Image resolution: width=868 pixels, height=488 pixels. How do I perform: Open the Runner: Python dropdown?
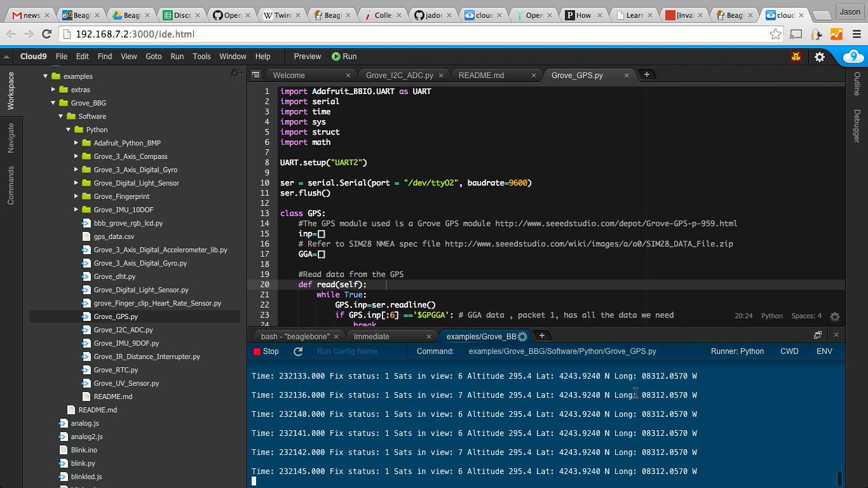[737, 351]
